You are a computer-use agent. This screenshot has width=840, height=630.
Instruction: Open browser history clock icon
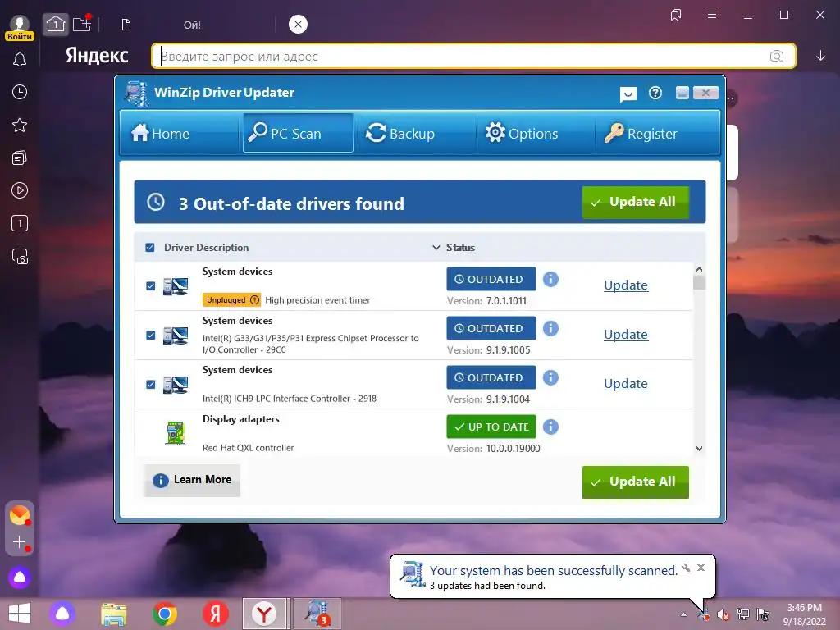pyautogui.click(x=20, y=92)
